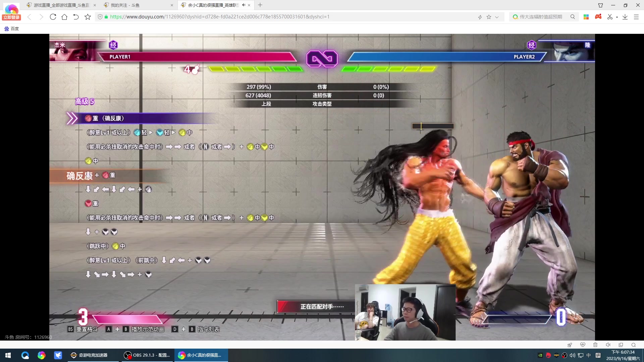
Task: Click the live stream video player
Action: pos(322,187)
